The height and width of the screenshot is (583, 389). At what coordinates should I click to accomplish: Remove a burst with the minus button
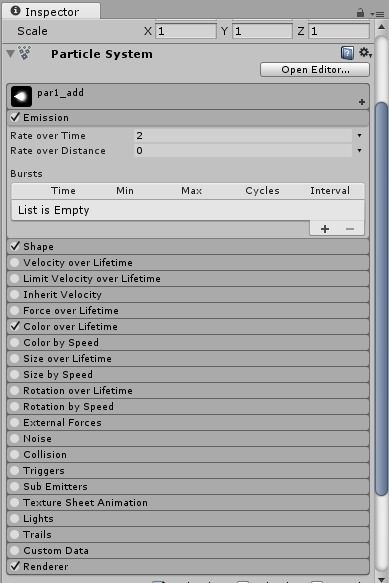pos(350,229)
